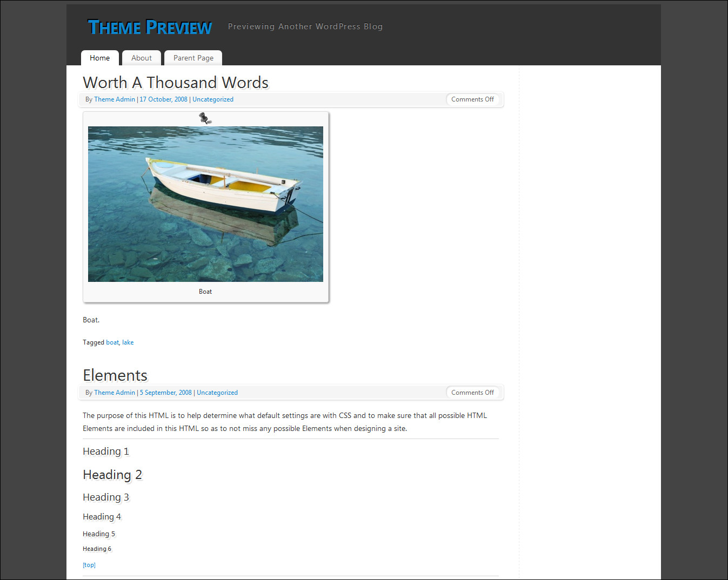Click the [top] link
Viewport: 728px width, 580px height.
[89, 565]
